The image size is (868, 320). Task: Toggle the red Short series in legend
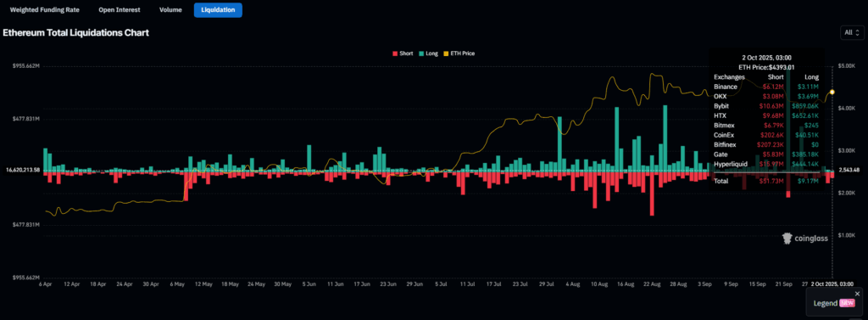403,53
